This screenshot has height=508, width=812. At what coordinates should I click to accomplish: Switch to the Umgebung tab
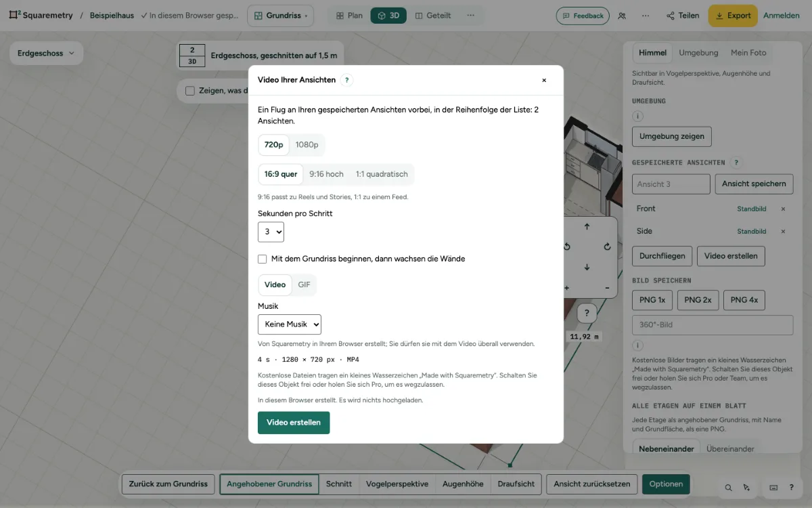click(x=698, y=52)
